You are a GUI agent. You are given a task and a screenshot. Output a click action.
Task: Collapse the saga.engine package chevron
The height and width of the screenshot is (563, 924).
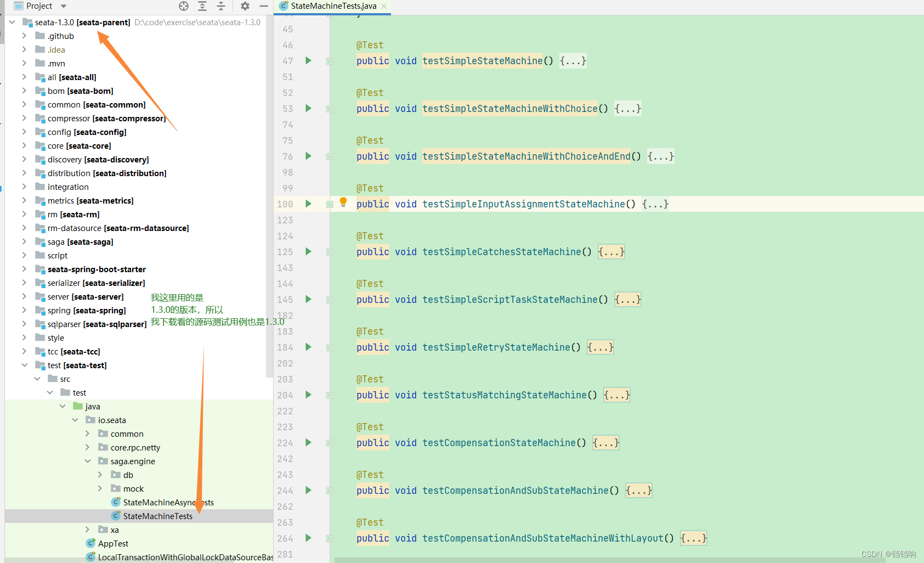(88, 461)
